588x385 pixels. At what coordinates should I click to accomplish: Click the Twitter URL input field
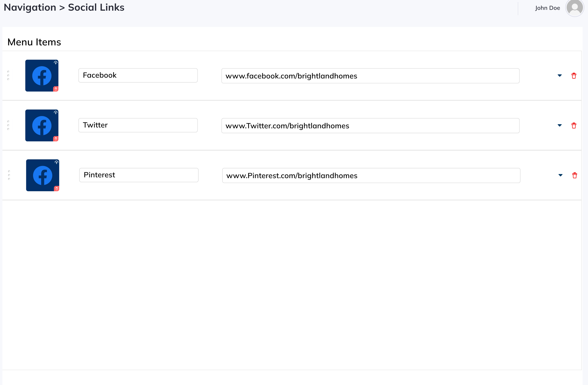pyautogui.click(x=370, y=126)
